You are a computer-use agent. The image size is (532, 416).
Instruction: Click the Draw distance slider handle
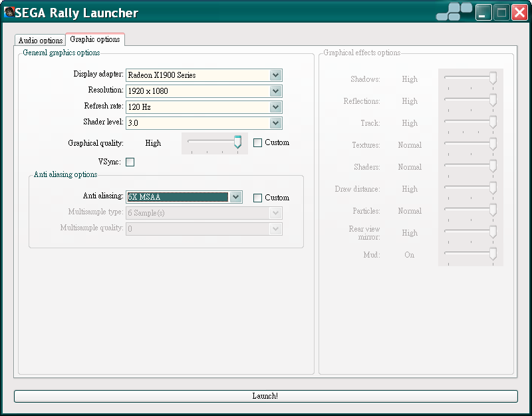tap(493, 188)
